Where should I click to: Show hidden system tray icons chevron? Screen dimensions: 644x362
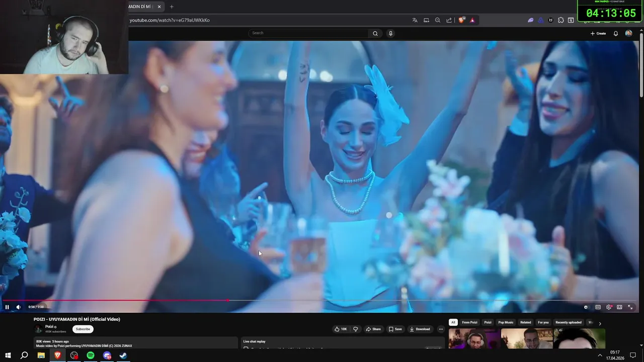point(600,355)
